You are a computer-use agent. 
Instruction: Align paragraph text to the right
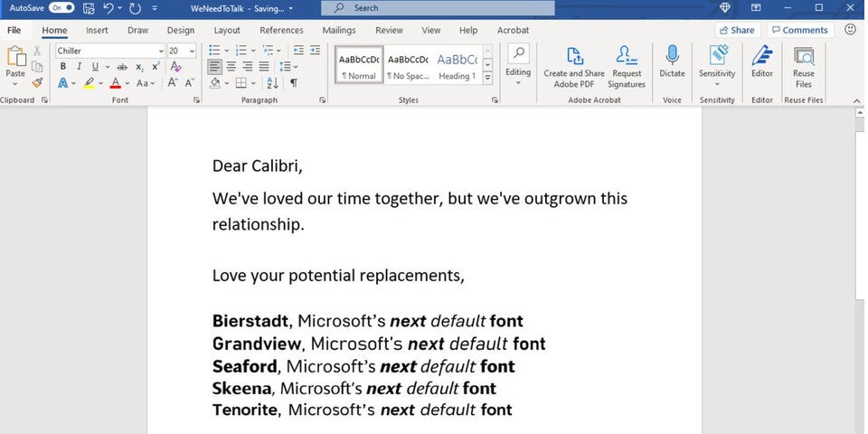(248, 67)
